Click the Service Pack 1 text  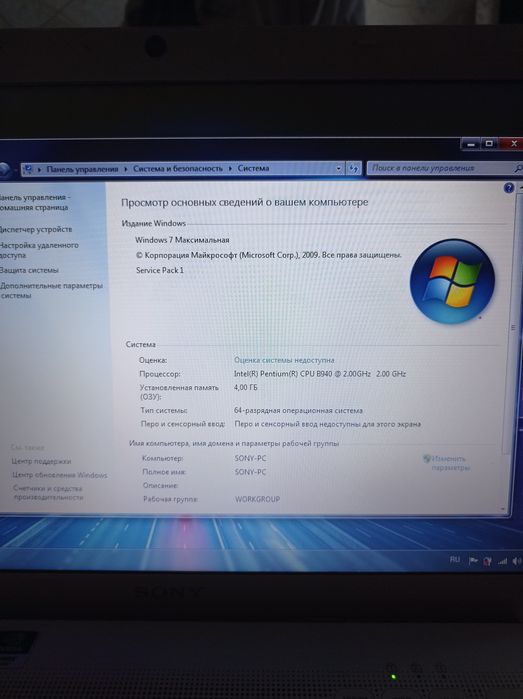(x=160, y=270)
